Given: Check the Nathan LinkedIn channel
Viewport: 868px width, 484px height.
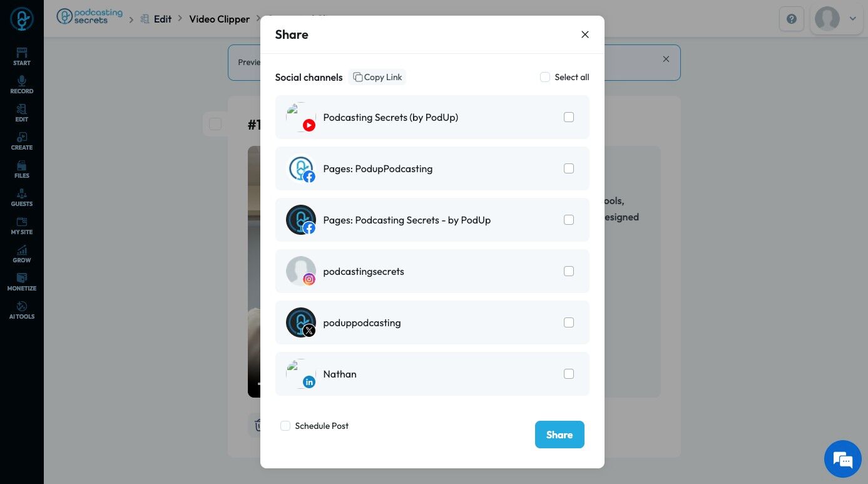Looking at the screenshot, I should pyautogui.click(x=569, y=374).
